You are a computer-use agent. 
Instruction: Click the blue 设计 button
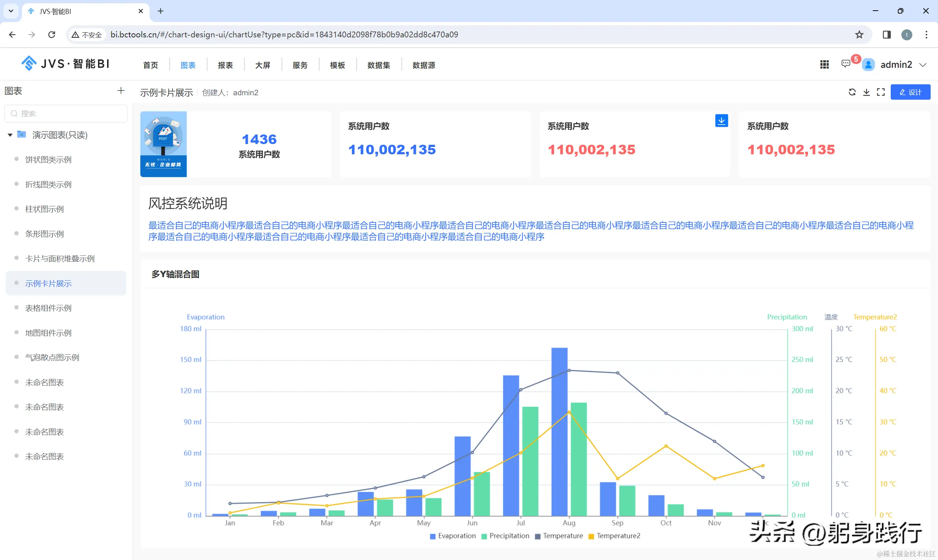[x=910, y=92]
